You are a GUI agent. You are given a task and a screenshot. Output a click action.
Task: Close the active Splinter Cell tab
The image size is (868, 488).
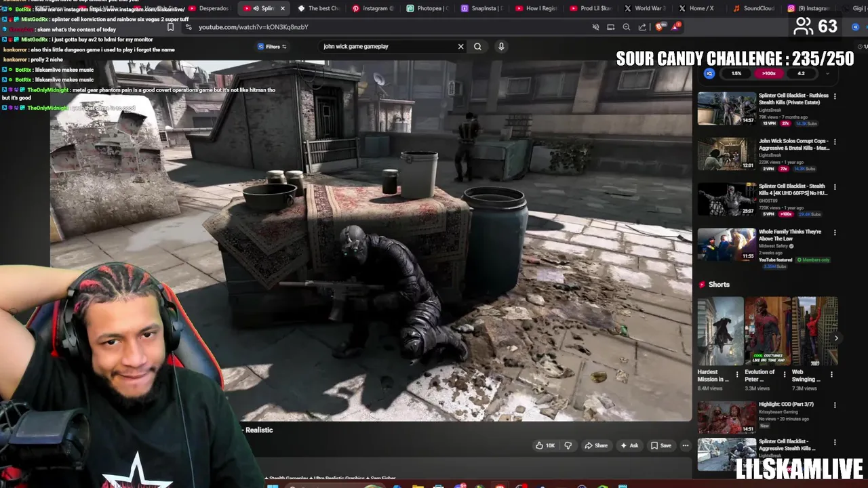point(282,8)
